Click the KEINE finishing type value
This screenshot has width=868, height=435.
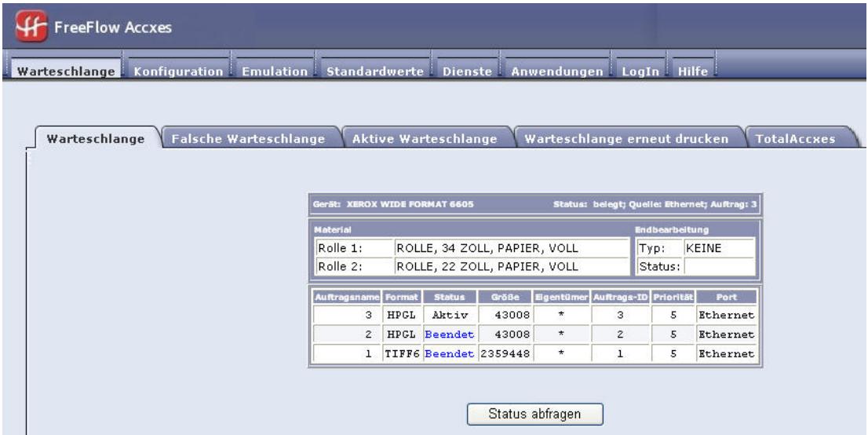coord(704,248)
